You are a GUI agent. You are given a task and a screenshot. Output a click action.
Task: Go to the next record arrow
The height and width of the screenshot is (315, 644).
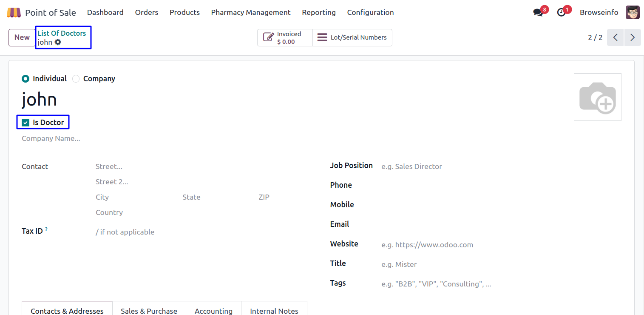coord(633,37)
